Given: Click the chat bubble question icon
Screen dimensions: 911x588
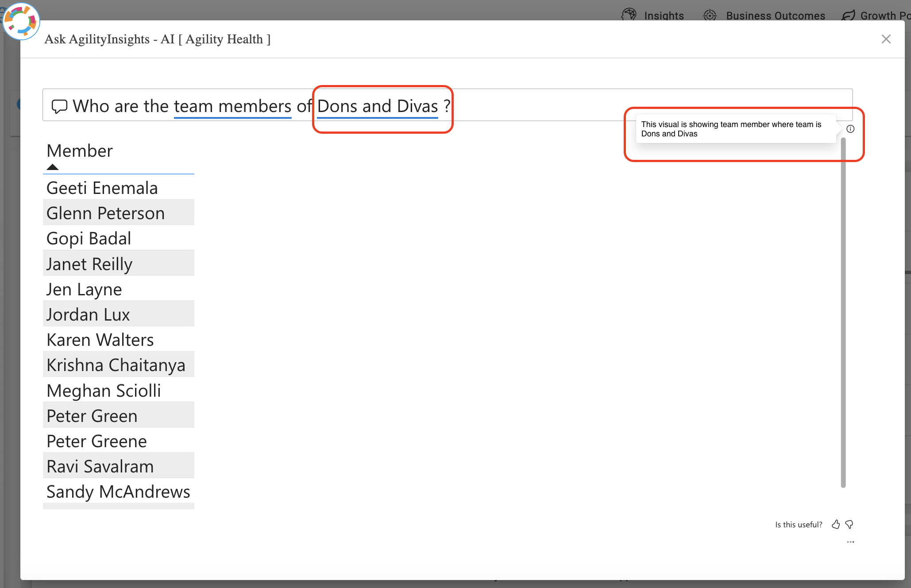Looking at the screenshot, I should (x=59, y=106).
